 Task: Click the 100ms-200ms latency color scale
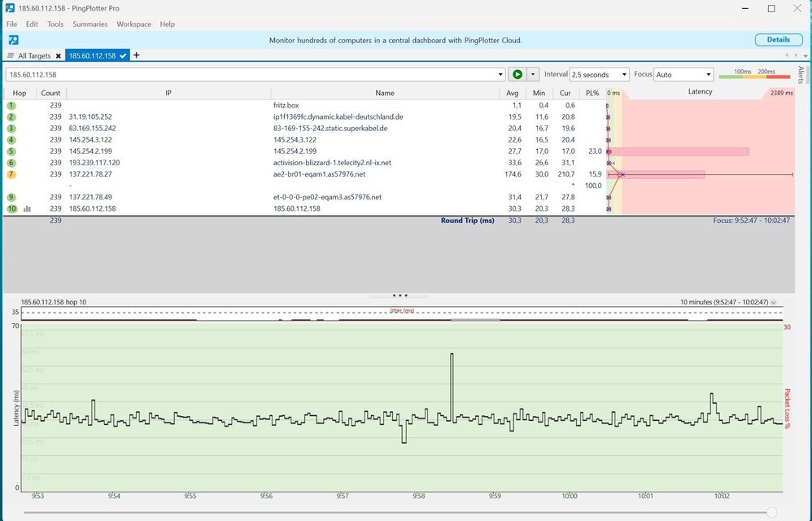[x=755, y=75]
